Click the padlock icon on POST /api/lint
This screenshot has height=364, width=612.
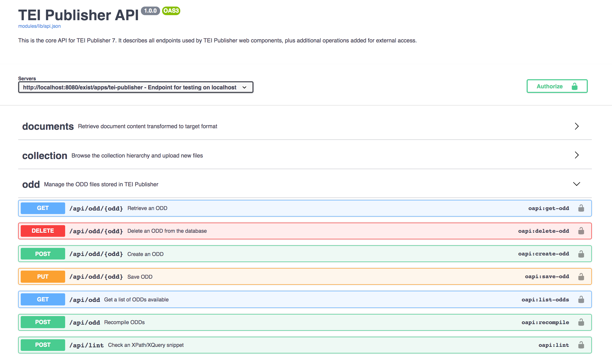(x=581, y=345)
